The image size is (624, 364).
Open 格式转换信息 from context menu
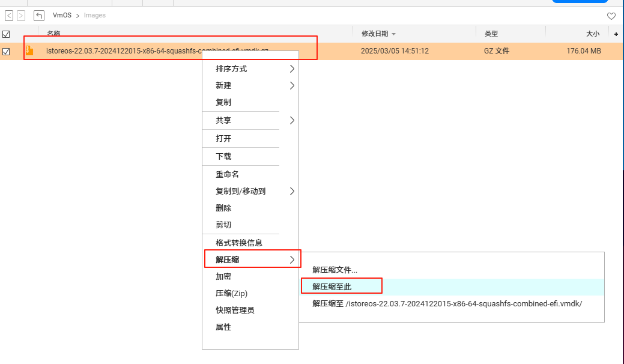pyautogui.click(x=250, y=243)
